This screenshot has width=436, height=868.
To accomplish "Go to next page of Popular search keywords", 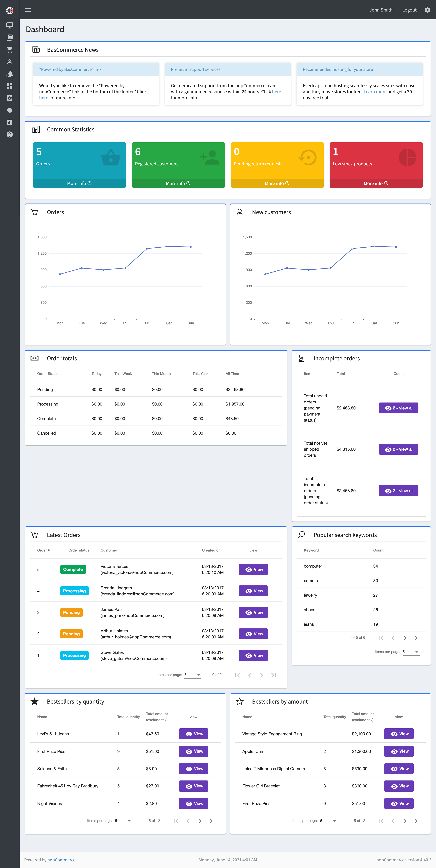I will click(x=405, y=638).
